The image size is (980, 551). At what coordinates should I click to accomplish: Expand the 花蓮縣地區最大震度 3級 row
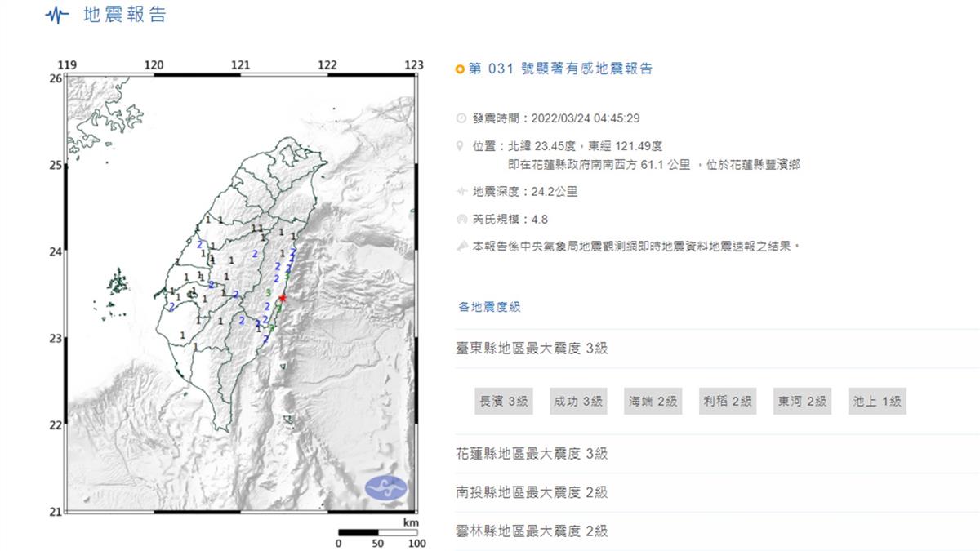532,453
